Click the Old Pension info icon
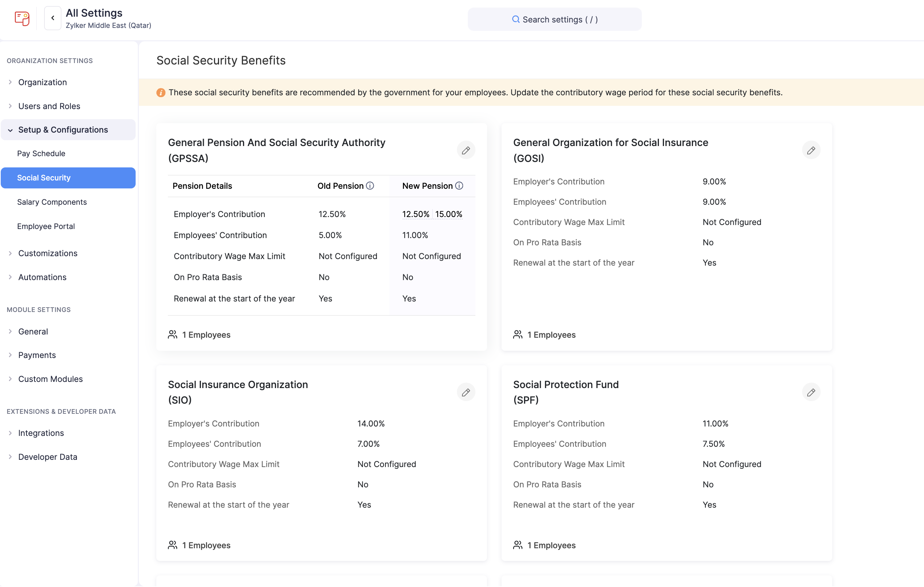 tap(370, 186)
